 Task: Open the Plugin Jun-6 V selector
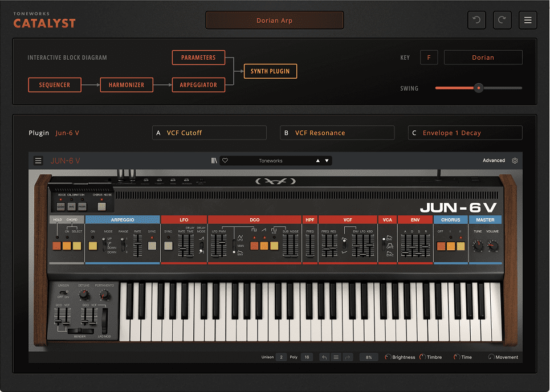pos(67,133)
